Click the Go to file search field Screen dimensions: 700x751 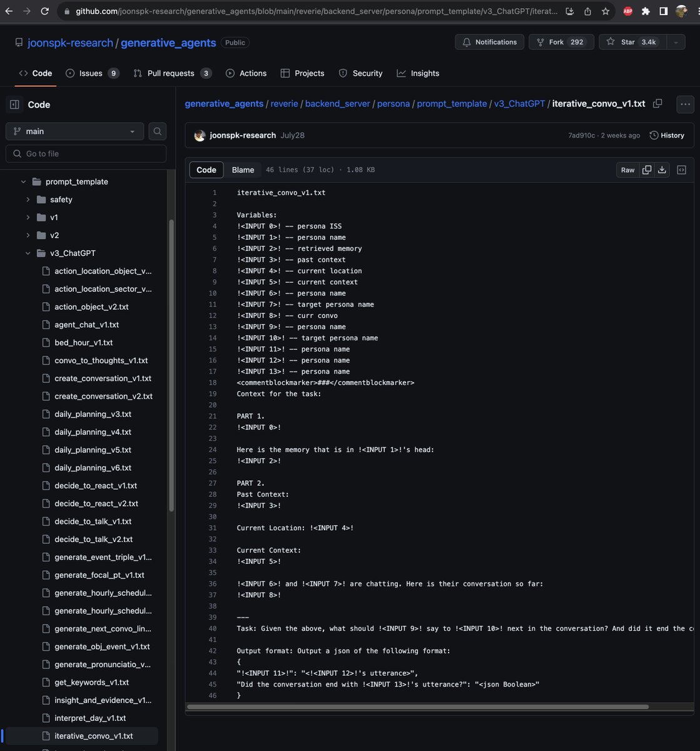(86, 154)
